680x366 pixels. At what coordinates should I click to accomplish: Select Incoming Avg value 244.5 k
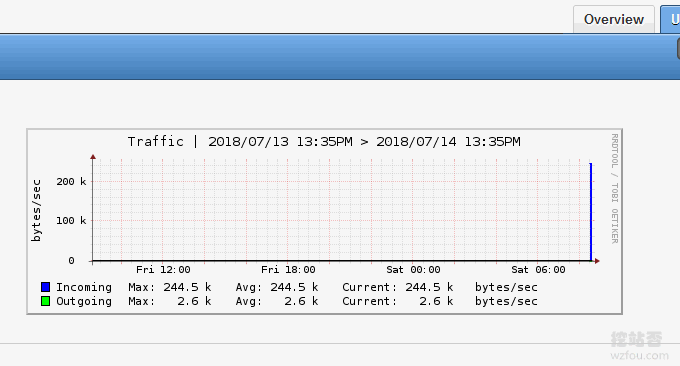point(294,287)
